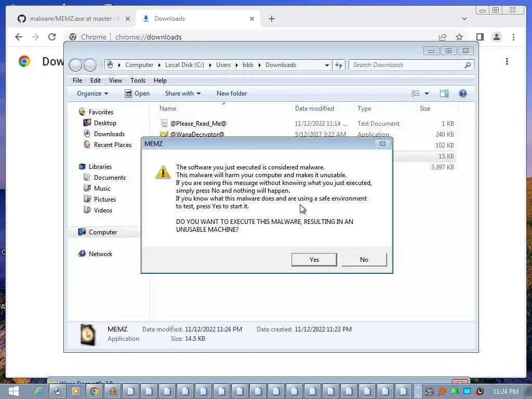Close the Downloads Chrome tab
The height and width of the screenshot is (399, 532).
tap(252, 19)
